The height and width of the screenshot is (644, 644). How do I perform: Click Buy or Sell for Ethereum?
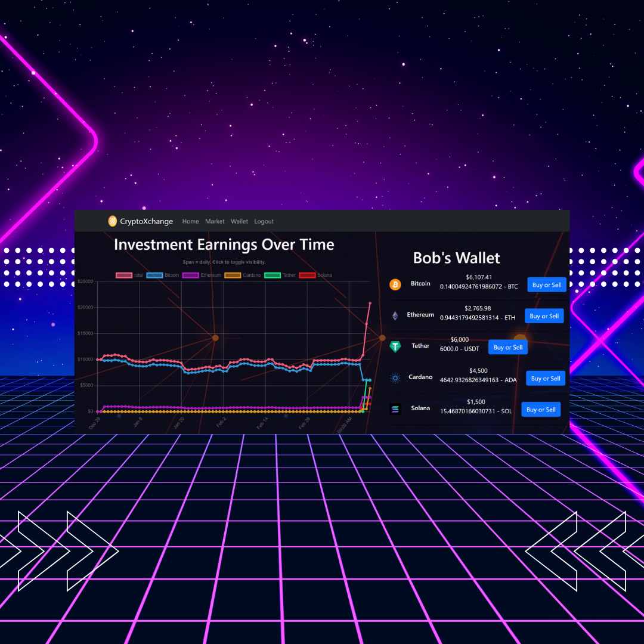pyautogui.click(x=544, y=316)
